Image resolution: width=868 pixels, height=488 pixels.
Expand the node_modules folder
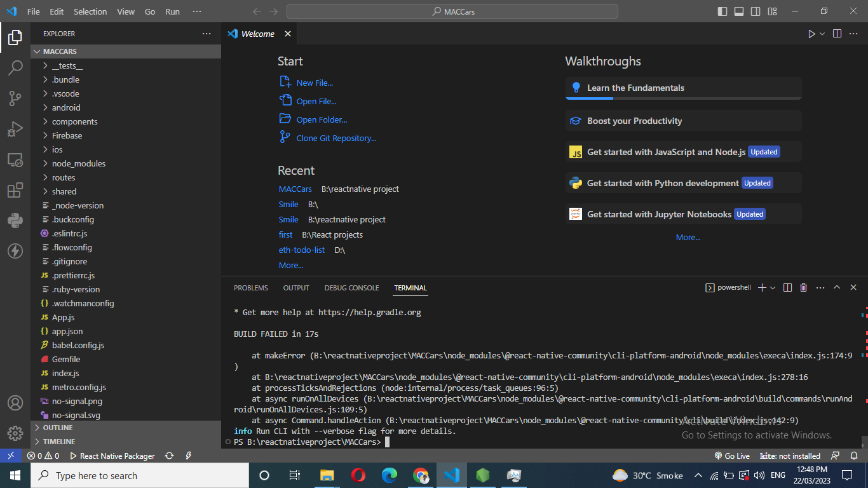[x=78, y=163]
